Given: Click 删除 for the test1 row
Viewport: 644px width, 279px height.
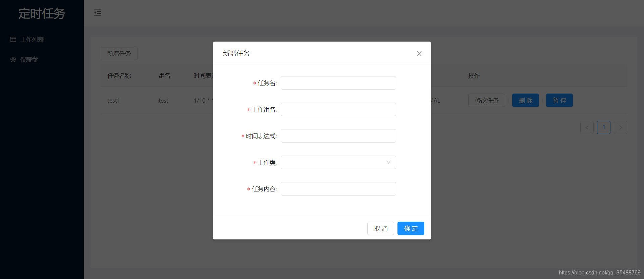Looking at the screenshot, I should click(x=526, y=100).
